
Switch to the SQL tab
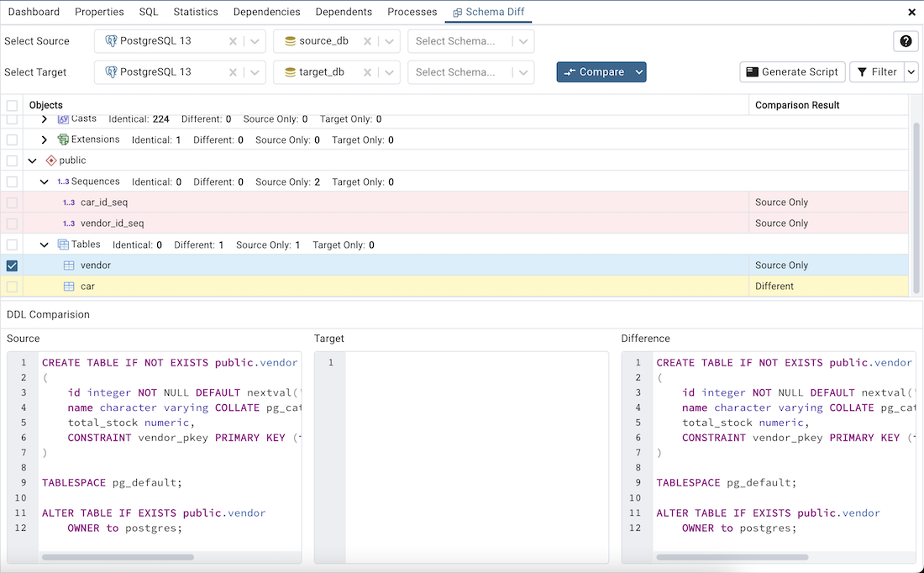148,12
